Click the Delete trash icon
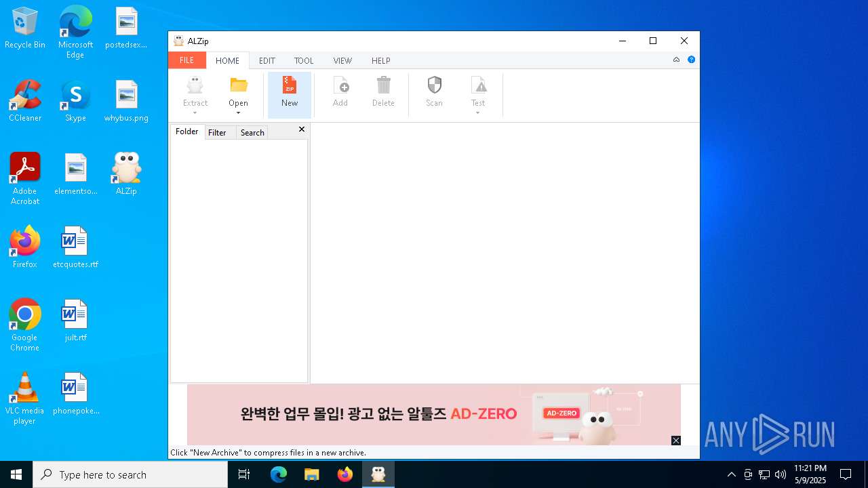 coord(384,85)
